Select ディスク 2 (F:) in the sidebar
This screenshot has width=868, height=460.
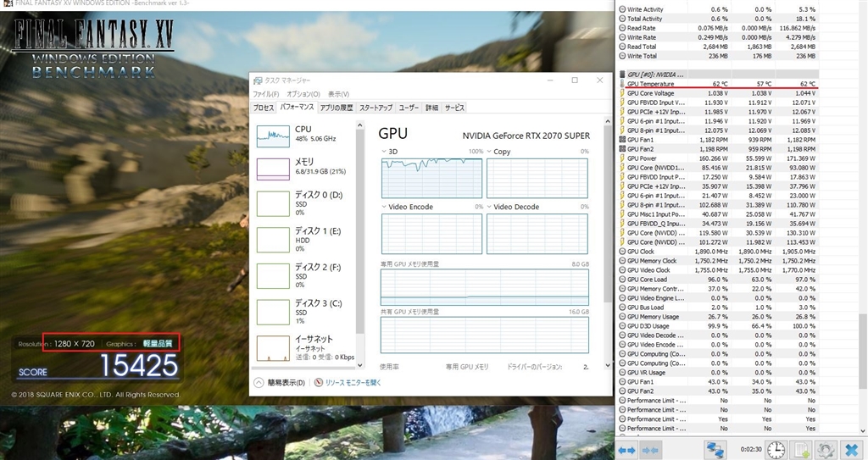coord(303,275)
